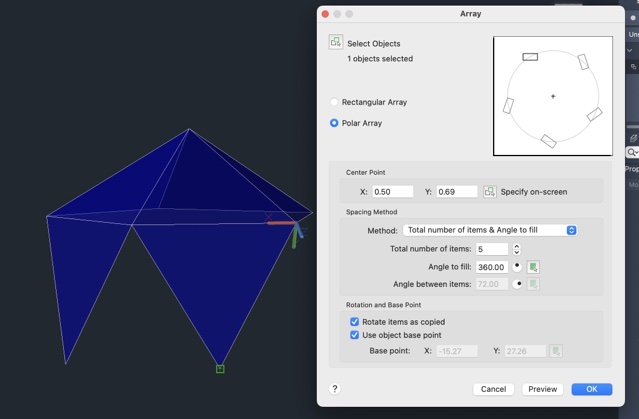Click the Angle between items field showing 72.00

tap(492, 284)
